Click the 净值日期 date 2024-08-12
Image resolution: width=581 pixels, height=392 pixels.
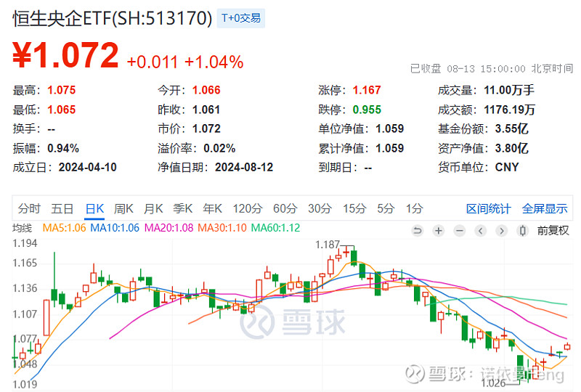tap(244, 167)
